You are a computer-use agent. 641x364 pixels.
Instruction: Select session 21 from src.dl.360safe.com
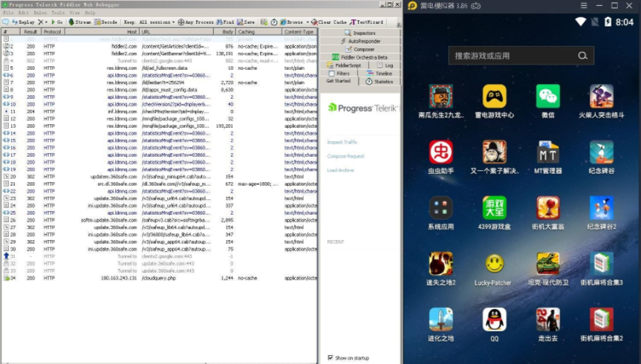pyautogui.click(x=160, y=184)
